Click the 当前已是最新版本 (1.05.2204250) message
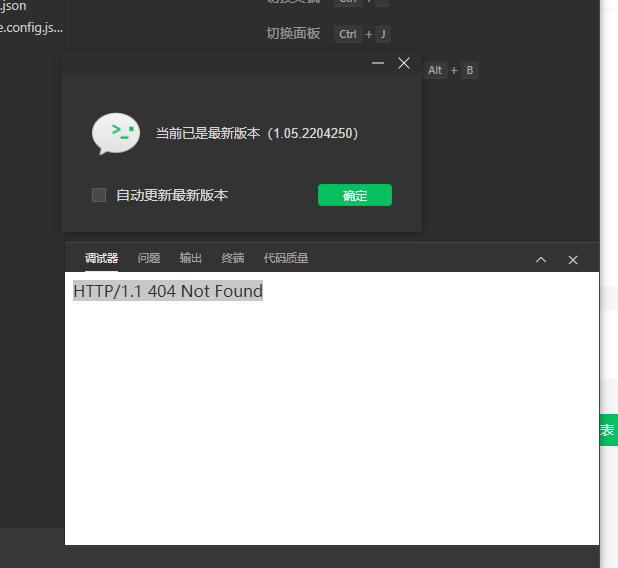618x568 pixels. pos(257,133)
